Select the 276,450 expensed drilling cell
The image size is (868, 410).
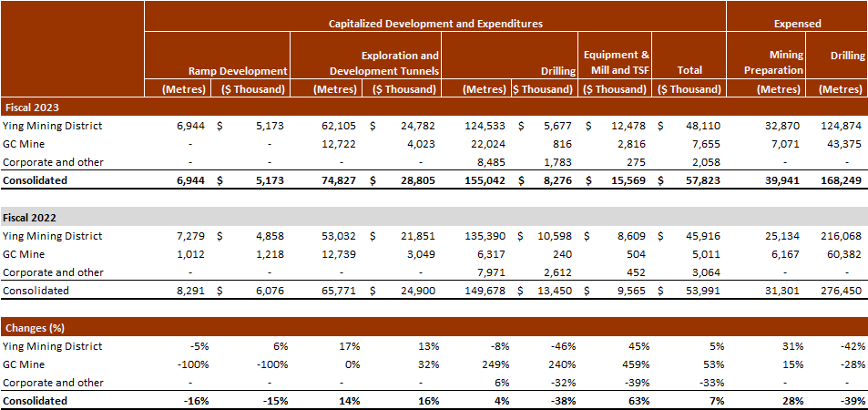click(x=842, y=291)
